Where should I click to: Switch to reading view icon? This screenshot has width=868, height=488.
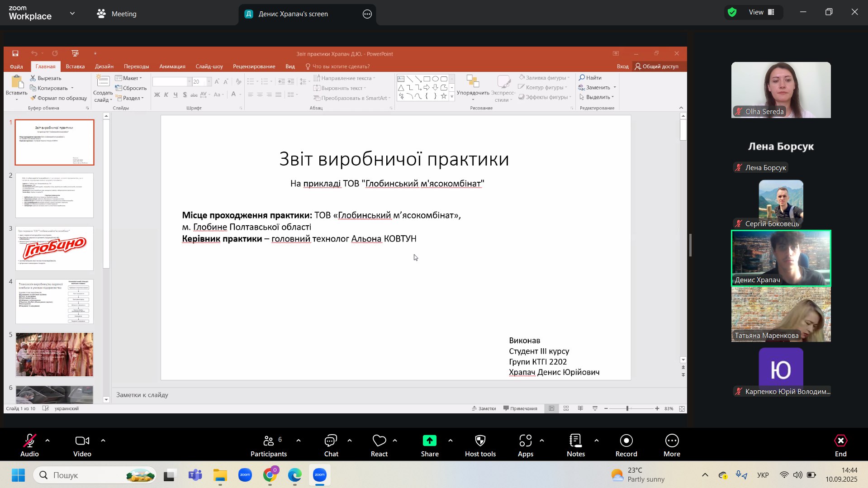tap(580, 408)
